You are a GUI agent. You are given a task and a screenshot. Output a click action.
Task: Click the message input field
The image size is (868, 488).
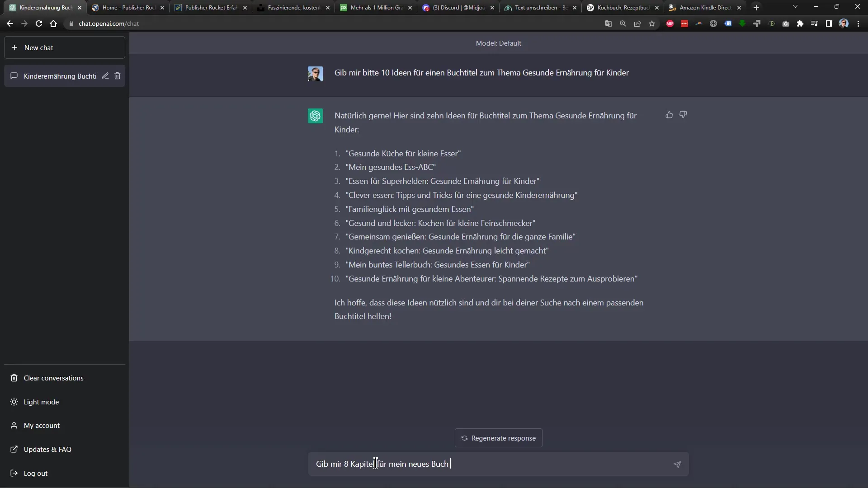(x=498, y=464)
